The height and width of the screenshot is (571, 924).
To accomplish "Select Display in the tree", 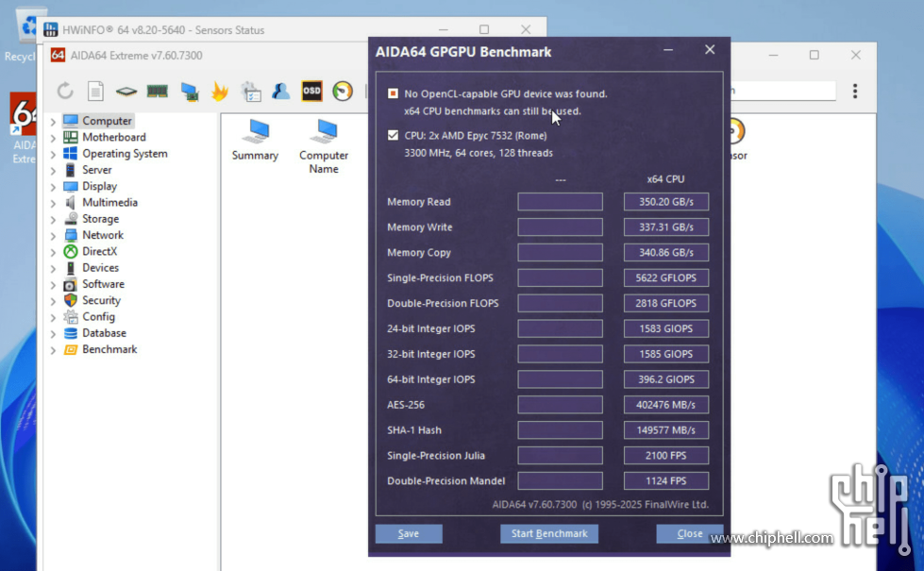I will [100, 186].
